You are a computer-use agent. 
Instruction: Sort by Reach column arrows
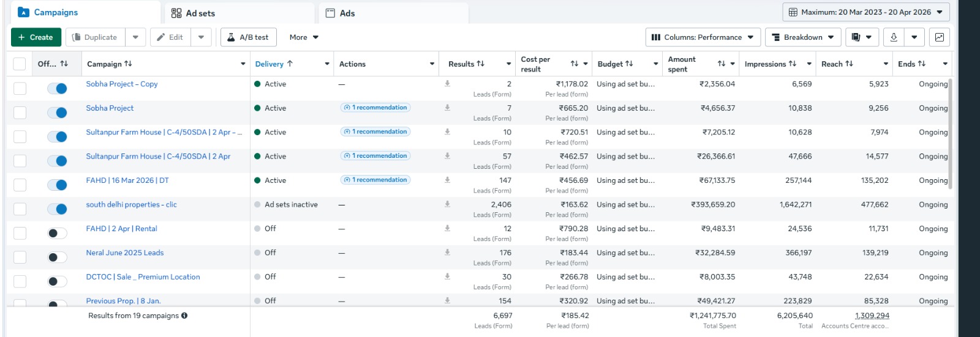click(x=849, y=64)
